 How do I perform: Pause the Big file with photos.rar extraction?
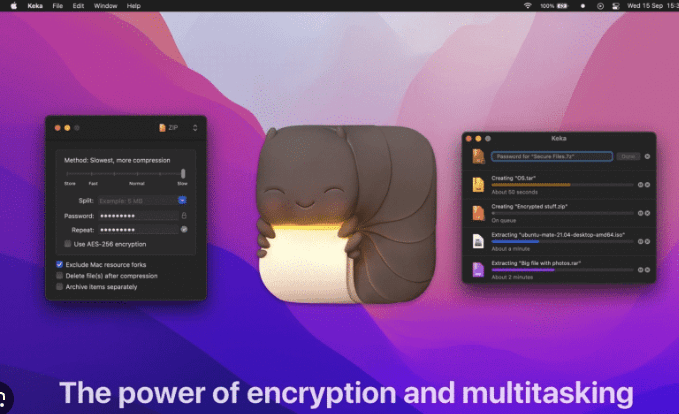coord(640,270)
